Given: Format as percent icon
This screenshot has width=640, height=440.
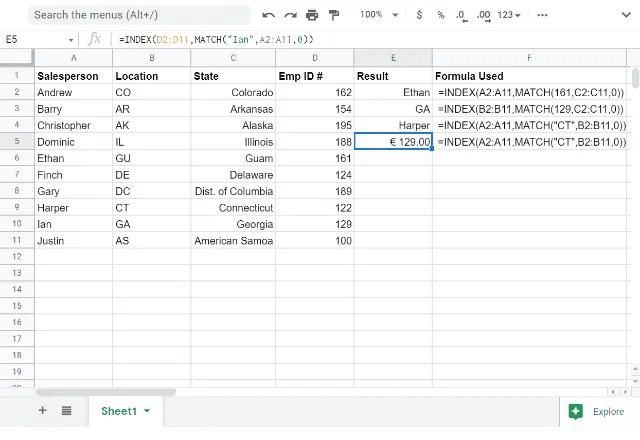Looking at the screenshot, I should pos(441,15).
